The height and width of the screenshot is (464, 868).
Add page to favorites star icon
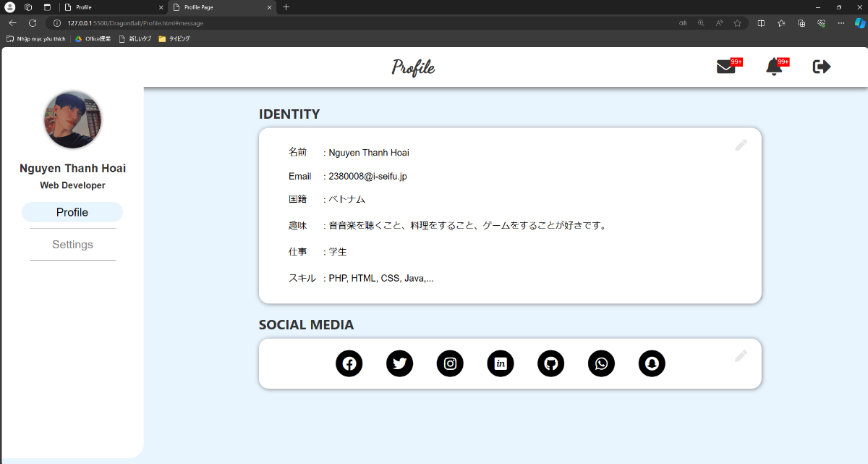click(x=737, y=23)
